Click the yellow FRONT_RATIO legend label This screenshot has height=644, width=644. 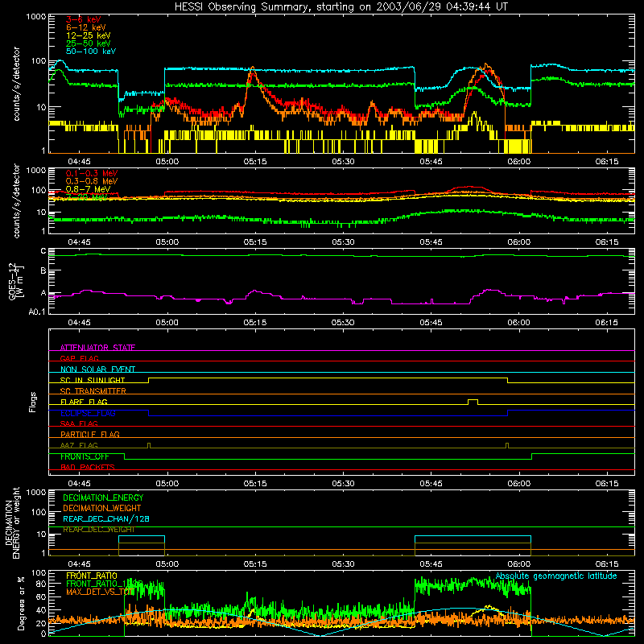pos(92,576)
